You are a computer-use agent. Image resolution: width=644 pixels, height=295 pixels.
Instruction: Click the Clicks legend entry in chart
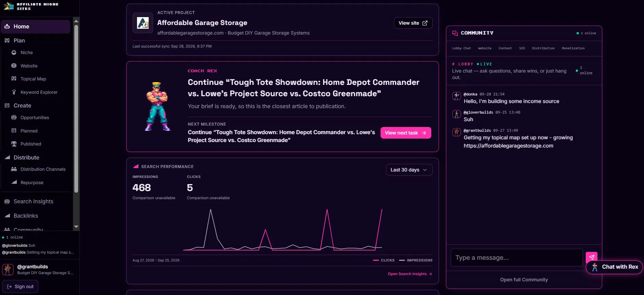click(384, 260)
